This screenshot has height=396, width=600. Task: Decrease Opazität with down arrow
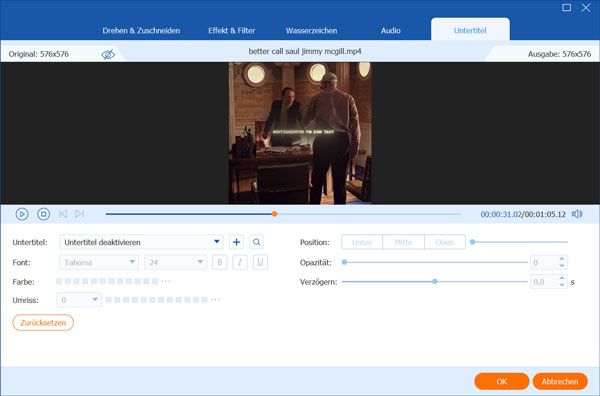pyautogui.click(x=562, y=266)
